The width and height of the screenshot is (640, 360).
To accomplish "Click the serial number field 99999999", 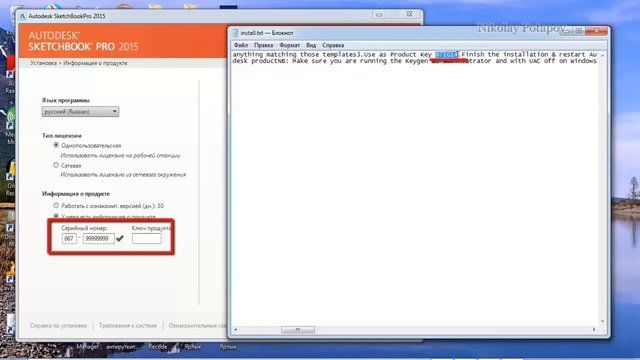I will [x=98, y=238].
